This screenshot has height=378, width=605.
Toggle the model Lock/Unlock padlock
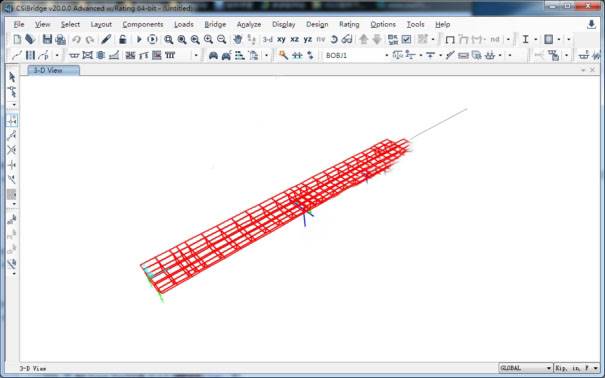123,39
